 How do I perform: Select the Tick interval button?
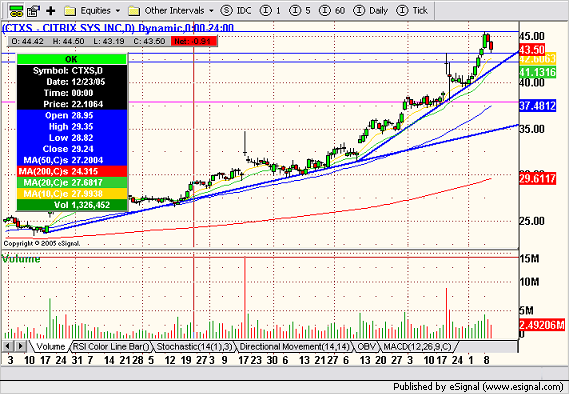pos(412,11)
